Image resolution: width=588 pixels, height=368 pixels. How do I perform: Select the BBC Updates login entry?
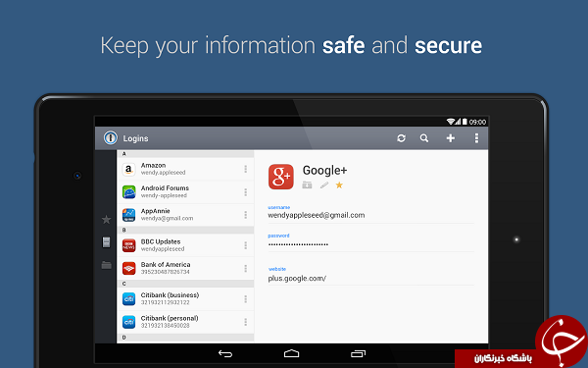click(x=185, y=245)
